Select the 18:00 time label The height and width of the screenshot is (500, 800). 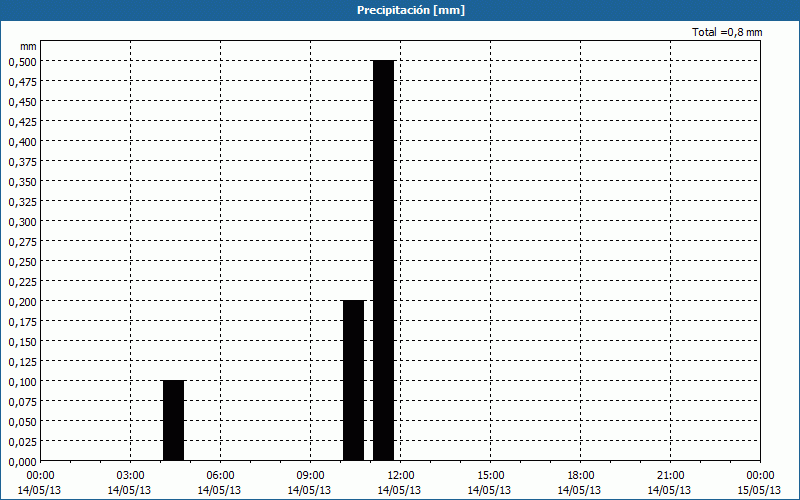(x=580, y=476)
